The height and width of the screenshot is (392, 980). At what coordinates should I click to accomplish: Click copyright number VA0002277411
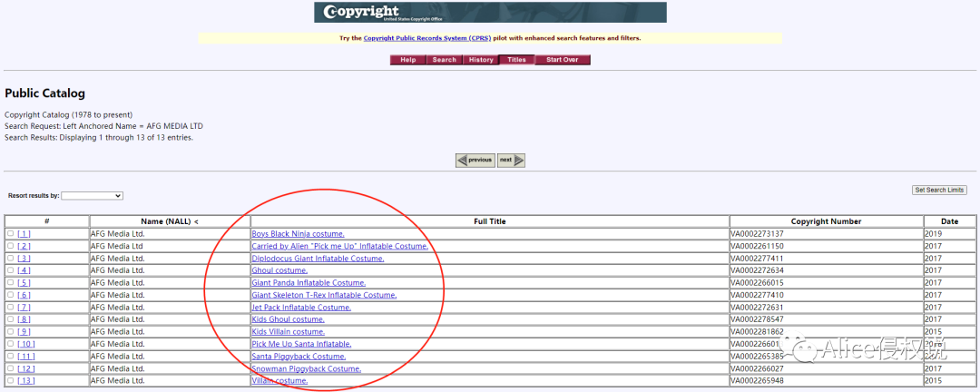tap(757, 259)
